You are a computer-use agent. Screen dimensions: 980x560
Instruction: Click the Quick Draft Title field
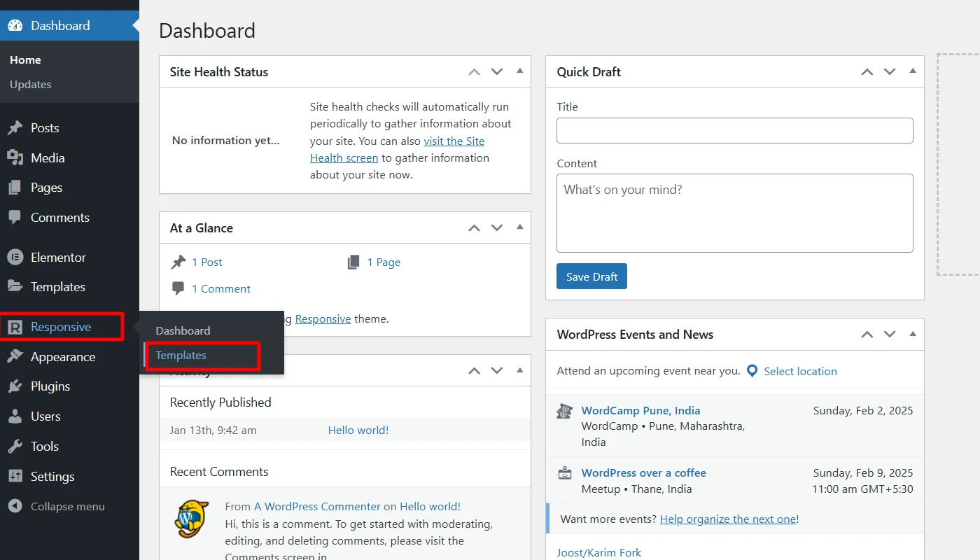[735, 131]
